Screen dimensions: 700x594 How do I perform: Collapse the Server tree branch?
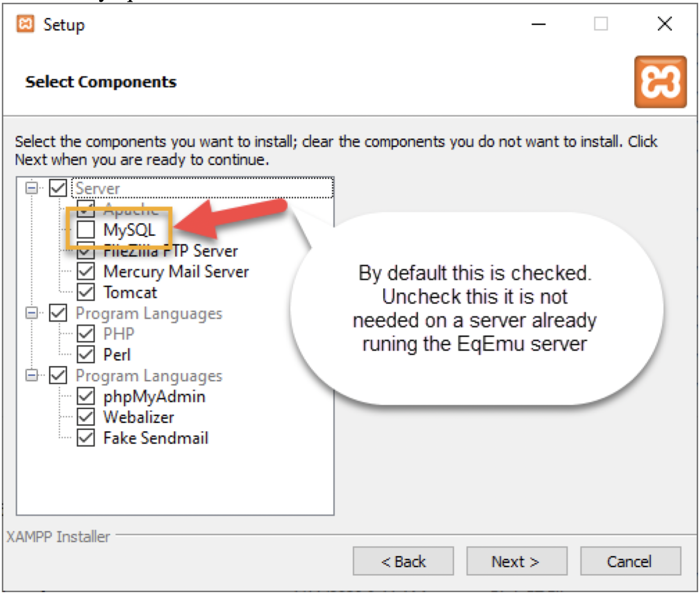coord(31,188)
